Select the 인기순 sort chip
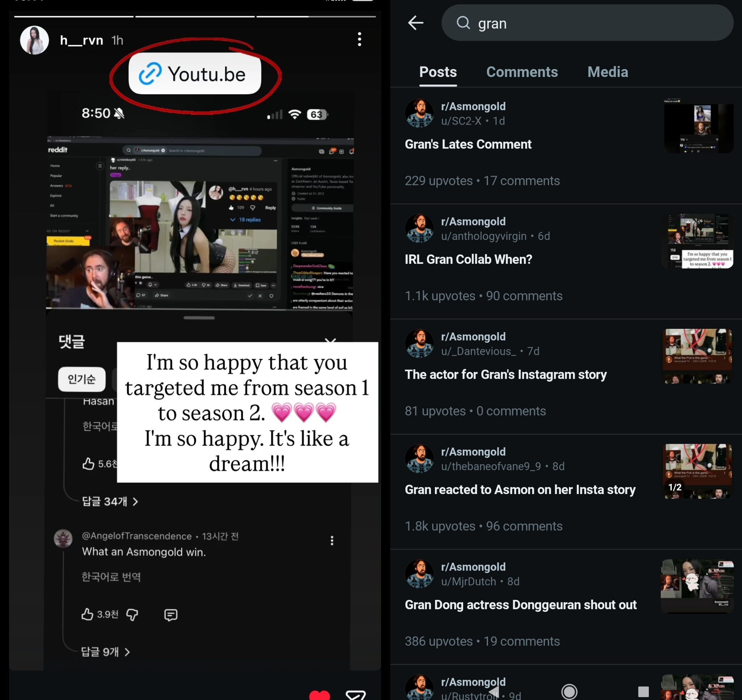Screen dimensions: 742x700 click(x=81, y=379)
